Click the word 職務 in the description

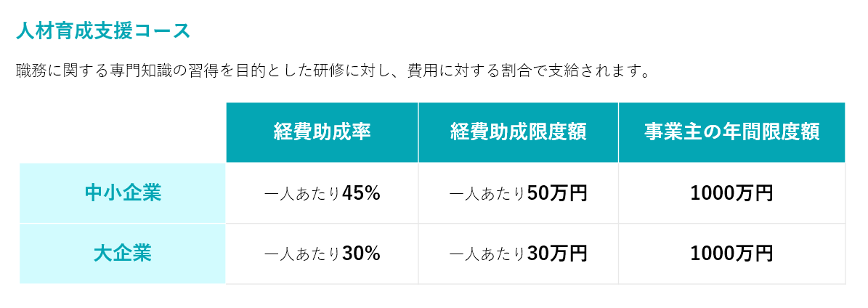31,72
